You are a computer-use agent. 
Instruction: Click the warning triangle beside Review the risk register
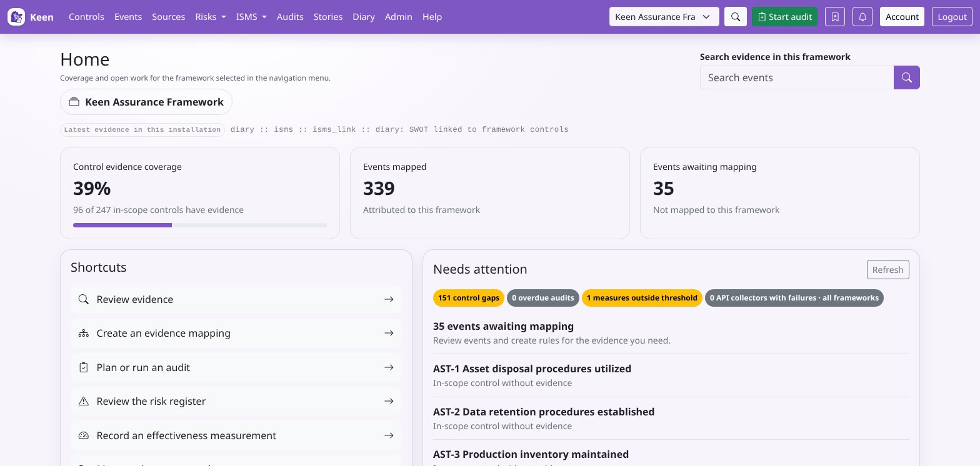(x=83, y=401)
